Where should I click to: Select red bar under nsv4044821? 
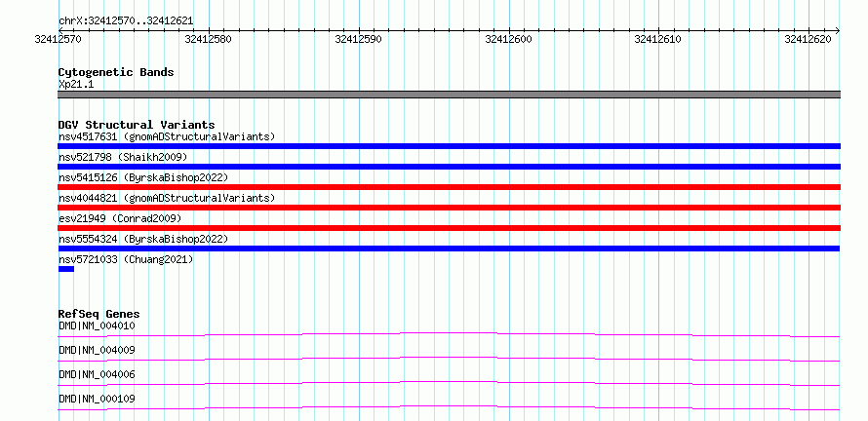click(449, 208)
